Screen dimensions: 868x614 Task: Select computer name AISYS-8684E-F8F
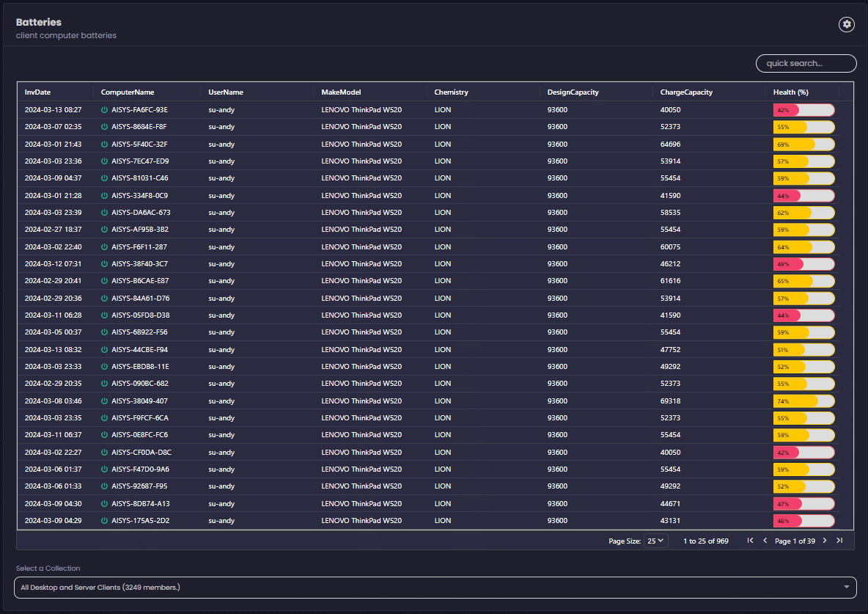coord(139,127)
